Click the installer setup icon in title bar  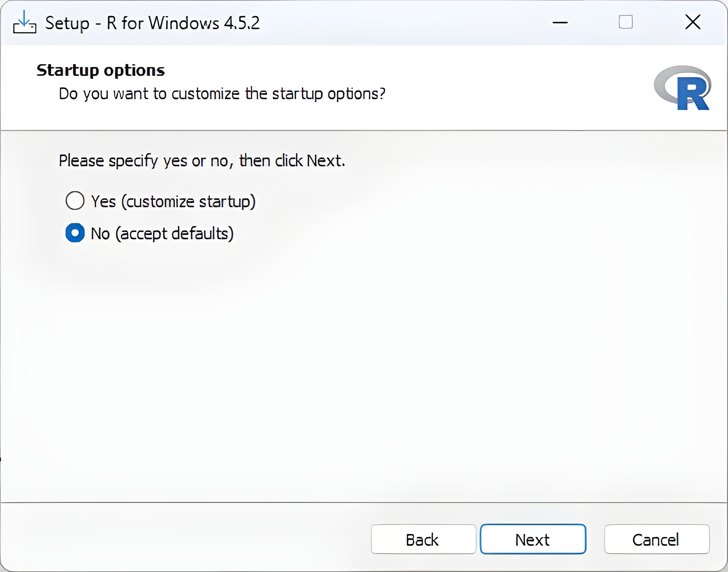pyautogui.click(x=24, y=23)
